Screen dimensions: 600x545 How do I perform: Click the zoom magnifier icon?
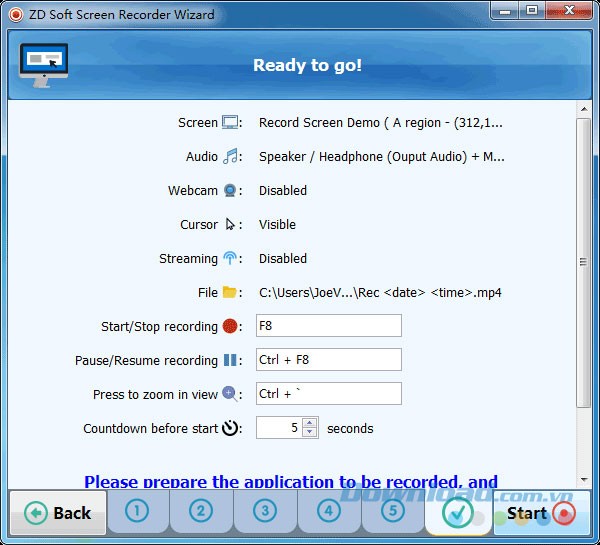[231, 395]
